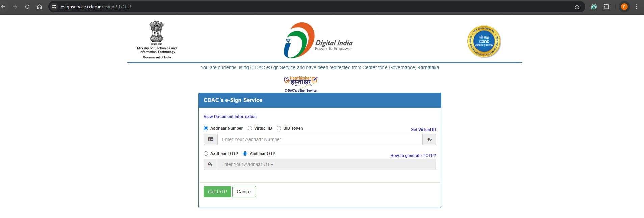The width and height of the screenshot is (644, 218).
Task: Click the site information icon in address bar
Action: click(x=54, y=7)
